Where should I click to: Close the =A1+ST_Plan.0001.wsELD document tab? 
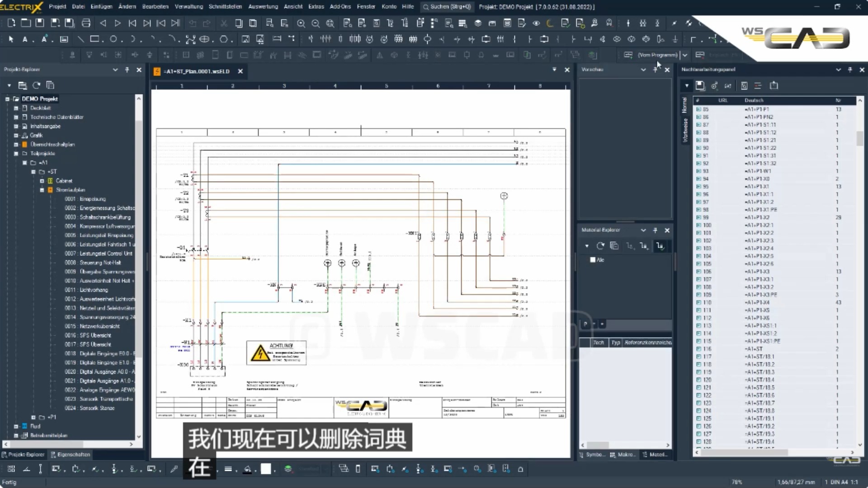pos(241,71)
